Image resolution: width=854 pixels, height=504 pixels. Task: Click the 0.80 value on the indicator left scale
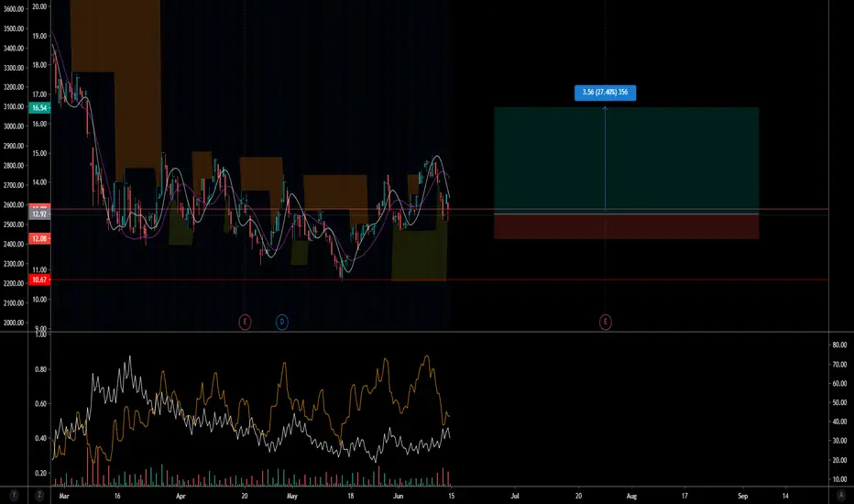(x=41, y=369)
